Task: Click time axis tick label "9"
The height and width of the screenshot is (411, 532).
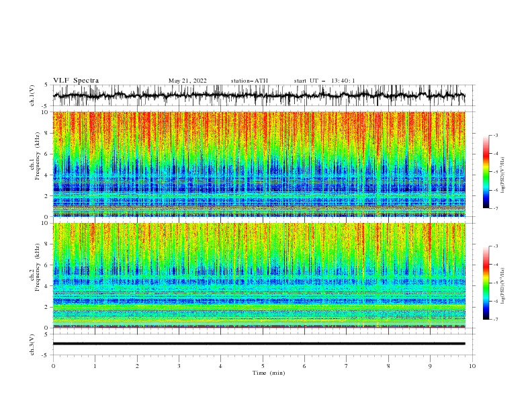Action: point(430,366)
